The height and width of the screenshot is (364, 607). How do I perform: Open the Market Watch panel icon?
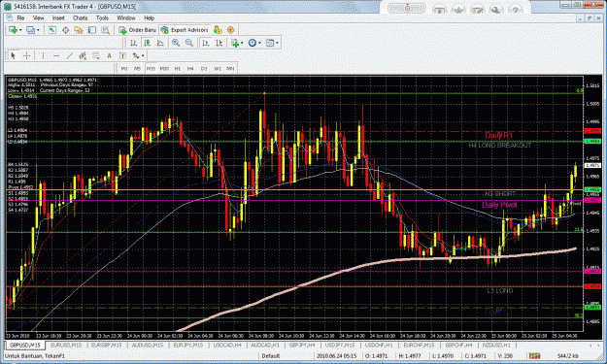click(x=51, y=30)
